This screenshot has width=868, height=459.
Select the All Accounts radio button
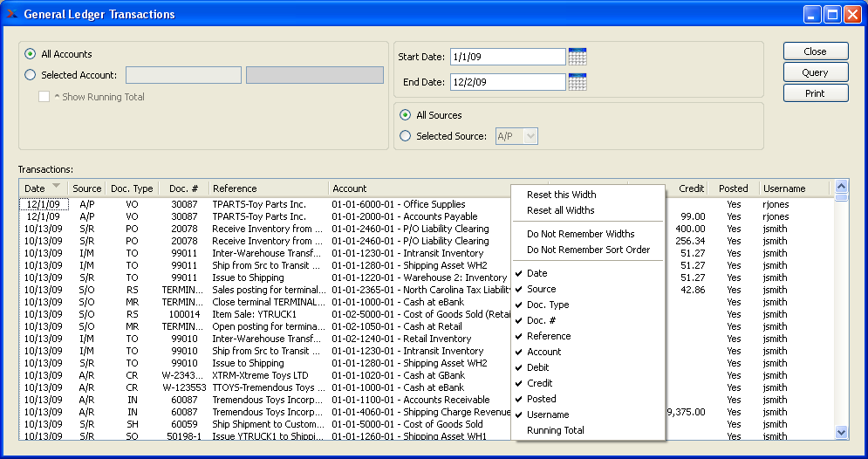(31, 54)
